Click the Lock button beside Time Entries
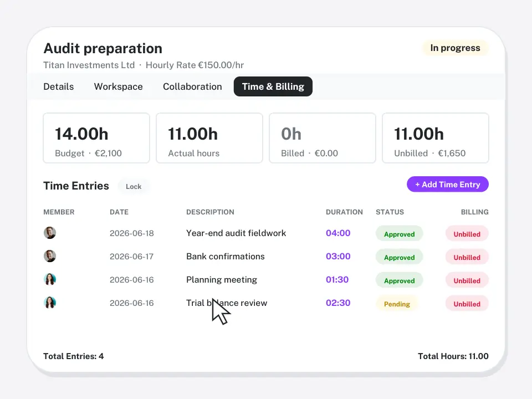This screenshot has height=399, width=532. pos(134,186)
